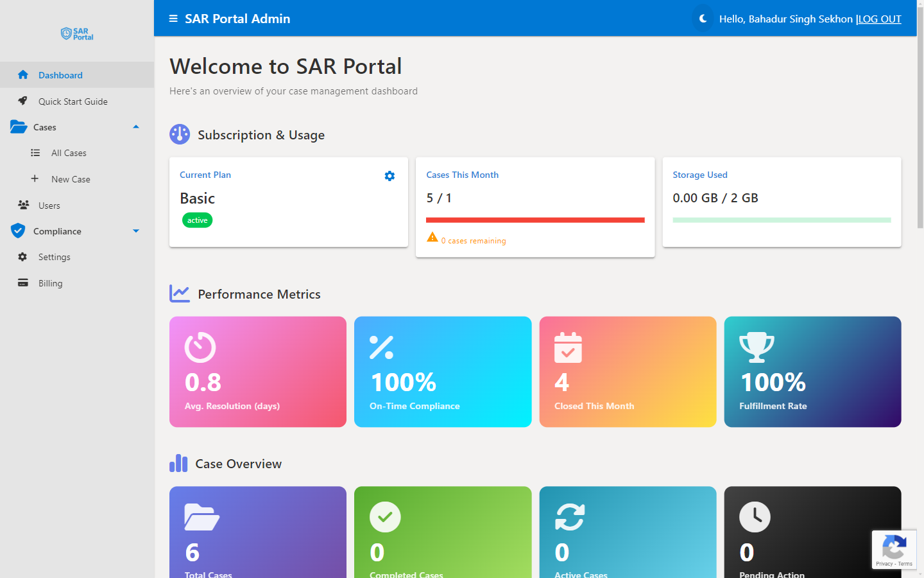
Task: Click the SAR Portal logo in sidebar
Action: click(76, 33)
